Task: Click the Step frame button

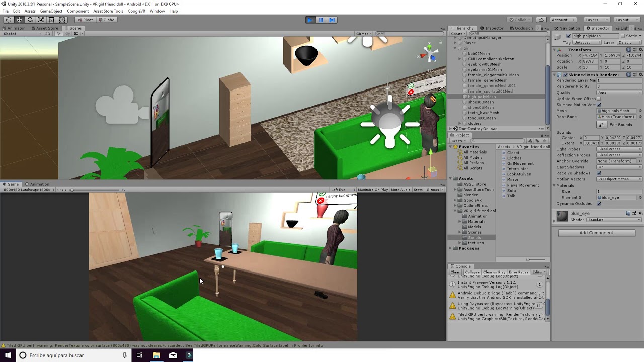Action: 332,20
